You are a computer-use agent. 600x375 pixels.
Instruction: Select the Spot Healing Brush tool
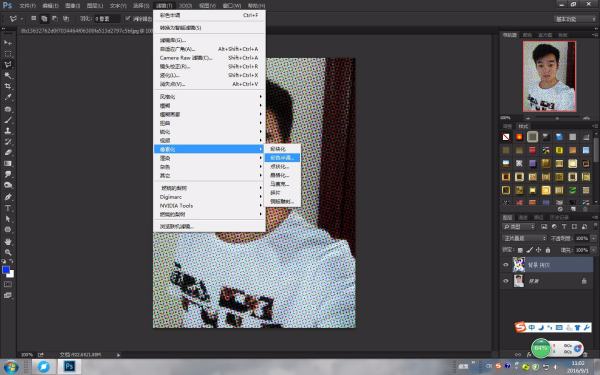[8, 109]
